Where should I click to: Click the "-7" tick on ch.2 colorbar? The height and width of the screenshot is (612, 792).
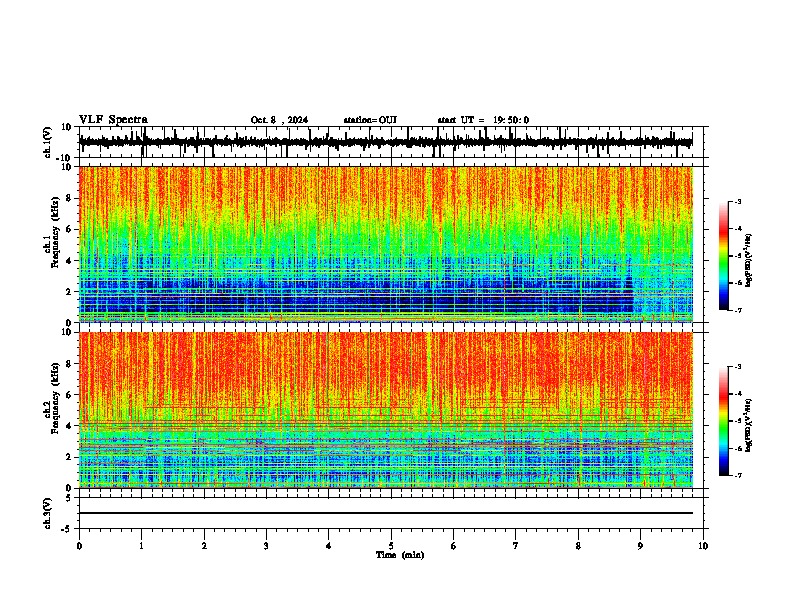point(738,476)
